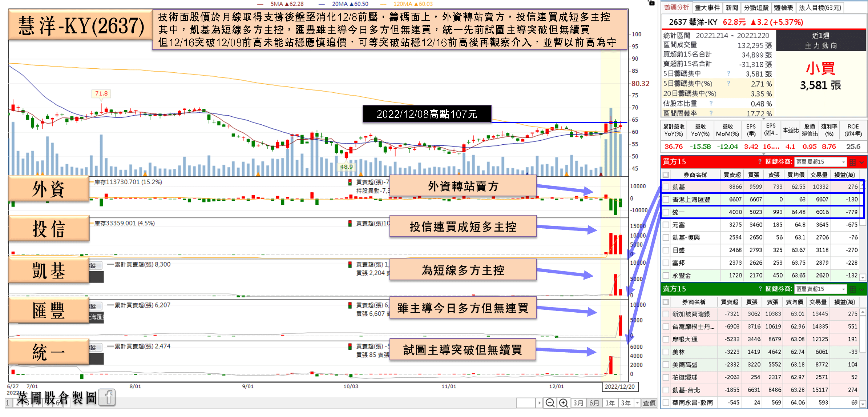Open the grid view icon in the 買方15 header

click(x=852, y=162)
